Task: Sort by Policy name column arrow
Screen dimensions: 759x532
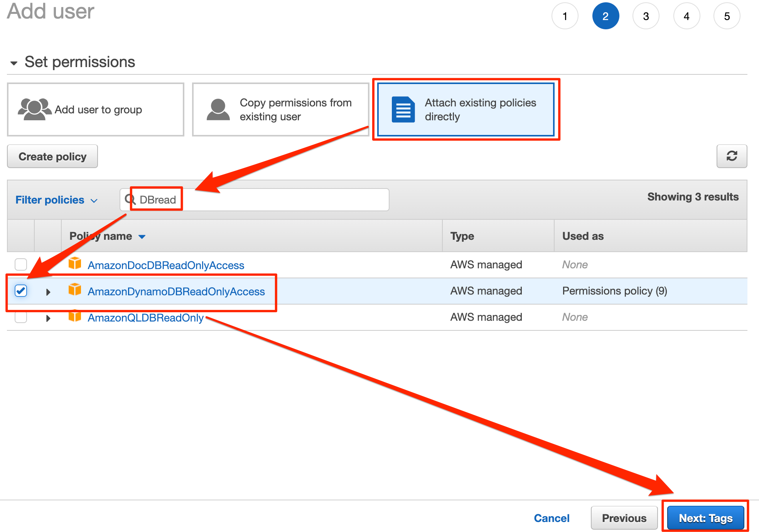Action: click(142, 236)
